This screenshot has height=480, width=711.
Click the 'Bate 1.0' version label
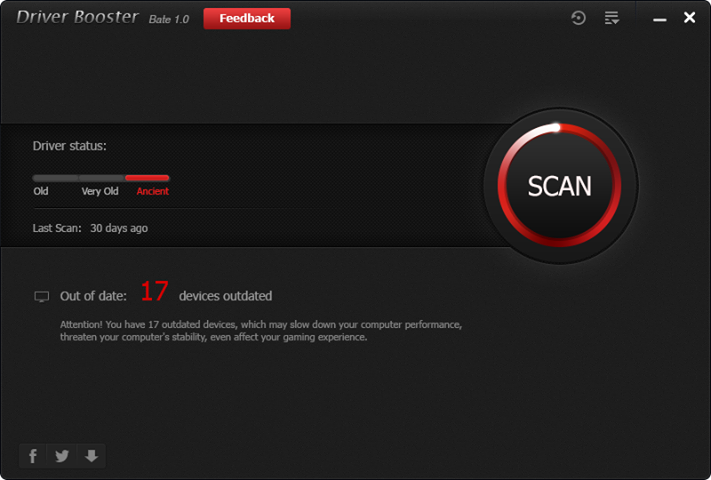click(169, 19)
